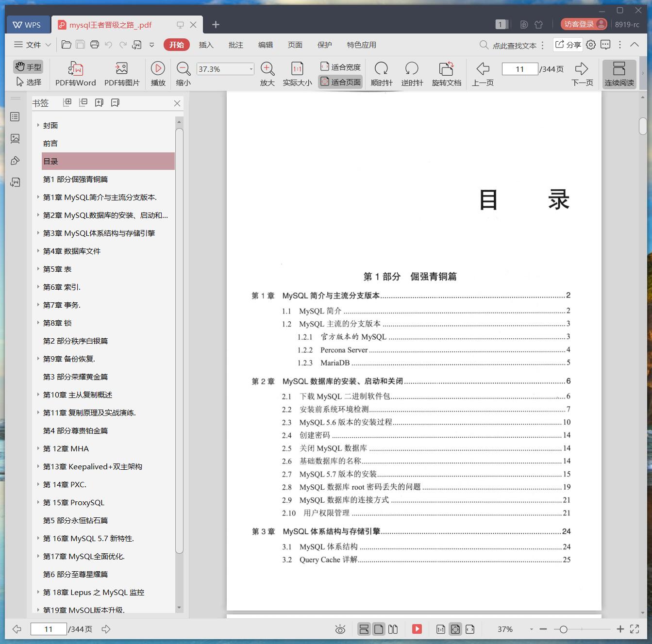
Task: Click the open file folder icon
Action: coord(67,45)
